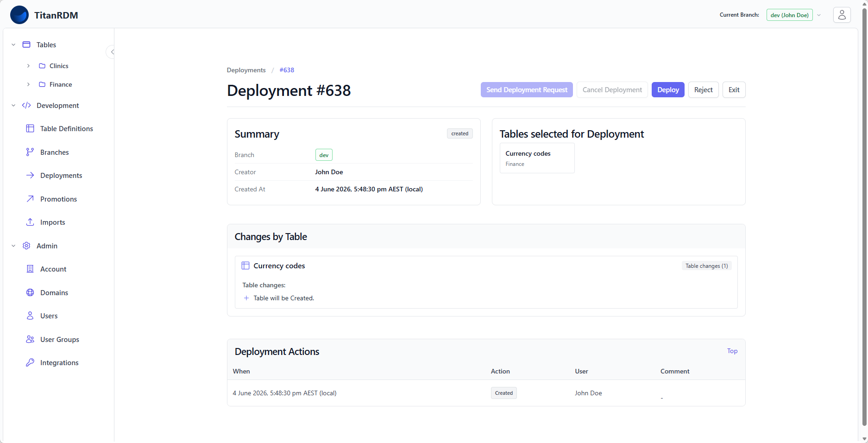Click the Table Definitions grid icon
The image size is (868, 443).
pyautogui.click(x=30, y=128)
